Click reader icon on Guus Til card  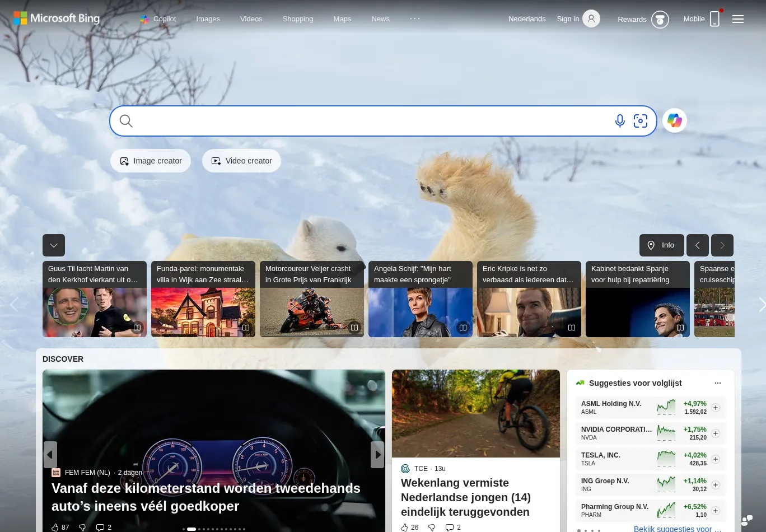pyautogui.click(x=137, y=328)
